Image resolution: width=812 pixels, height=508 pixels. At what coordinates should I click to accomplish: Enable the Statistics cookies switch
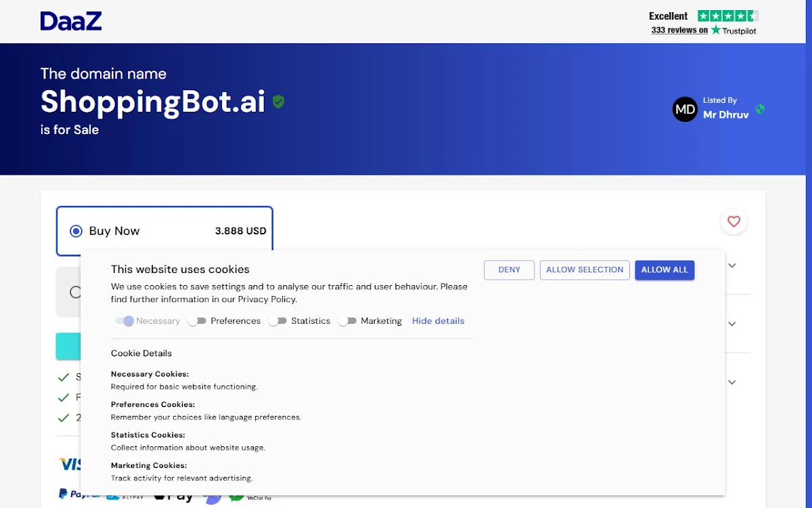click(x=277, y=321)
